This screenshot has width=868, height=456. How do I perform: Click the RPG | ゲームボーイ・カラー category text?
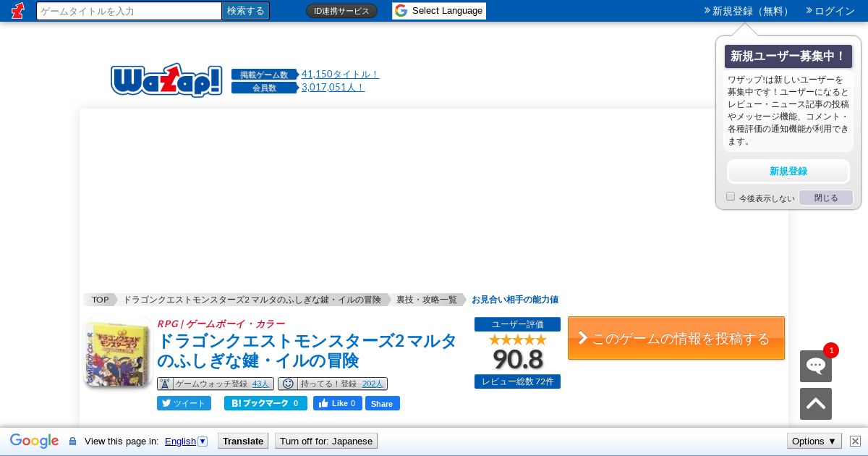click(221, 324)
